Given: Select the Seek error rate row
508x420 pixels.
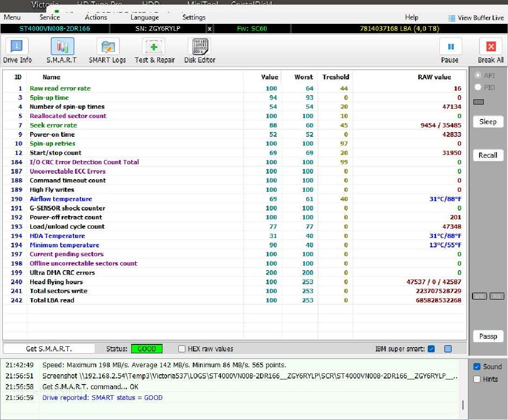Looking at the screenshot, I should pyautogui.click(x=234, y=126).
